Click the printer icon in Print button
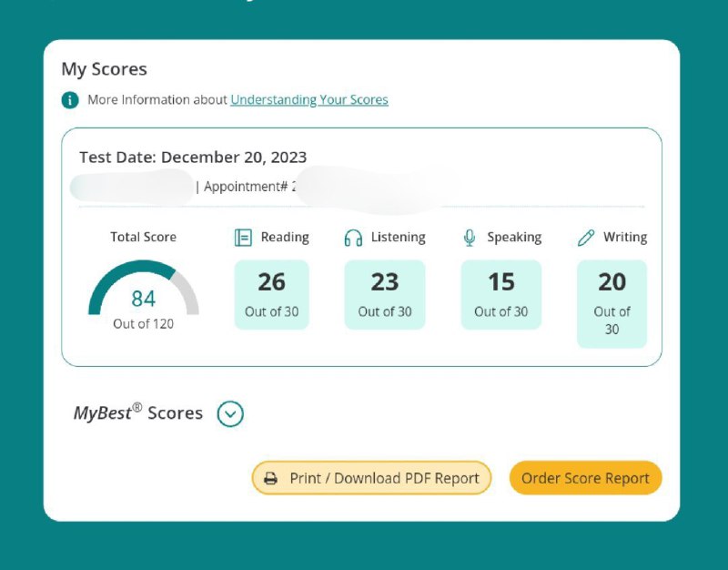 coord(270,478)
